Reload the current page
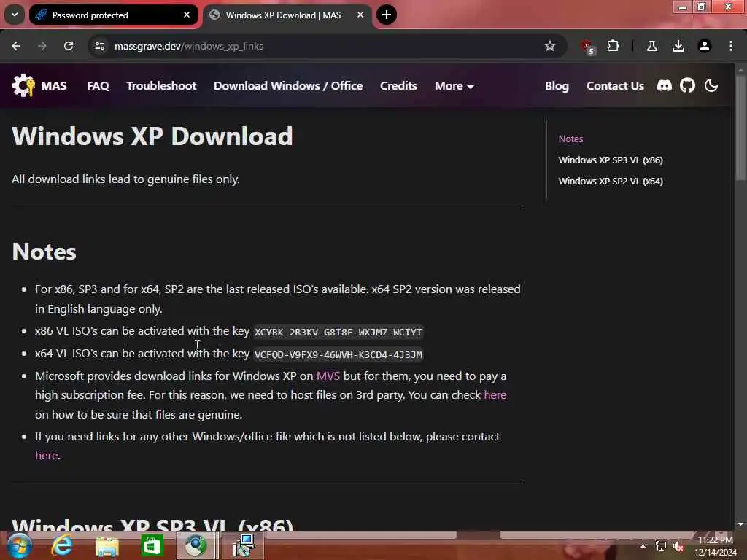 click(x=69, y=46)
